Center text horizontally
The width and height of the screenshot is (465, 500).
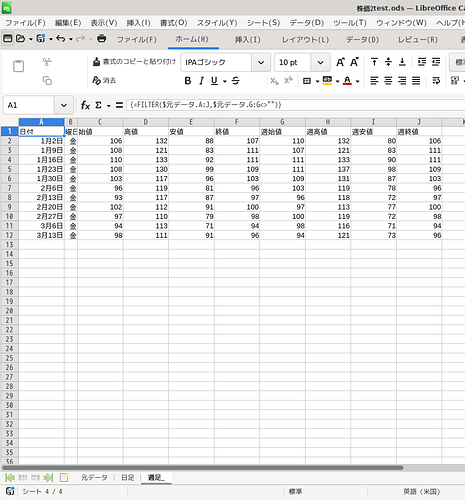[x=388, y=81]
